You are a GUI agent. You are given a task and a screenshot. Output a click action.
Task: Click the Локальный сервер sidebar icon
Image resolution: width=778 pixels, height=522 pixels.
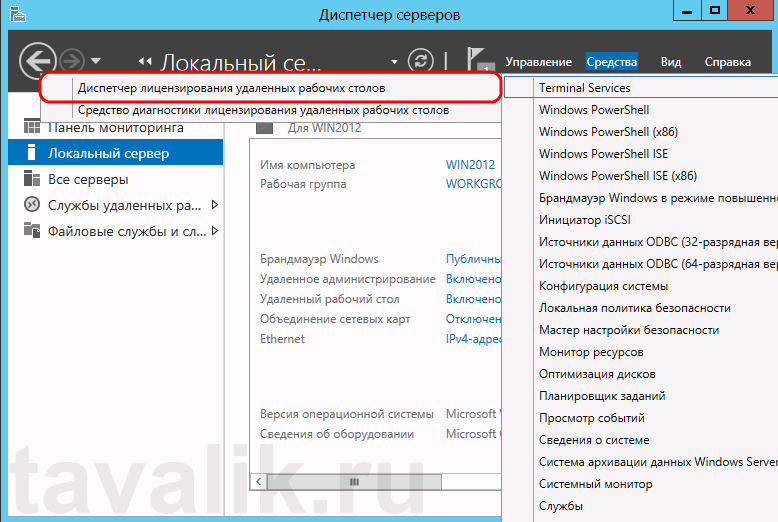[30, 153]
